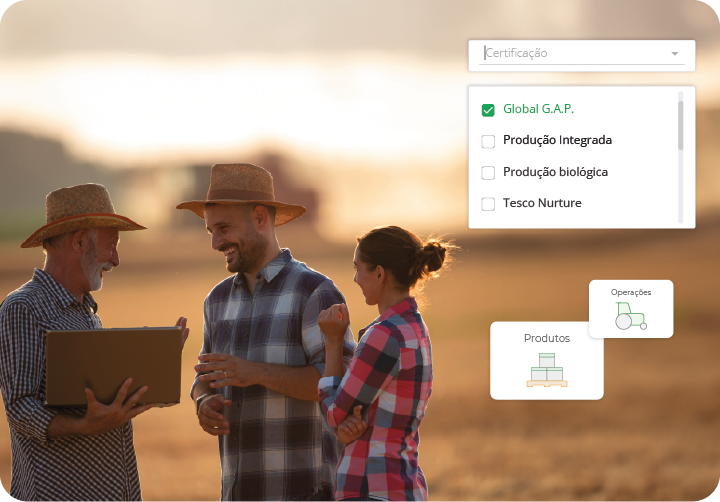The image size is (720, 502).
Task: Click the tractor icon in Operações card
Action: pyautogui.click(x=630, y=315)
